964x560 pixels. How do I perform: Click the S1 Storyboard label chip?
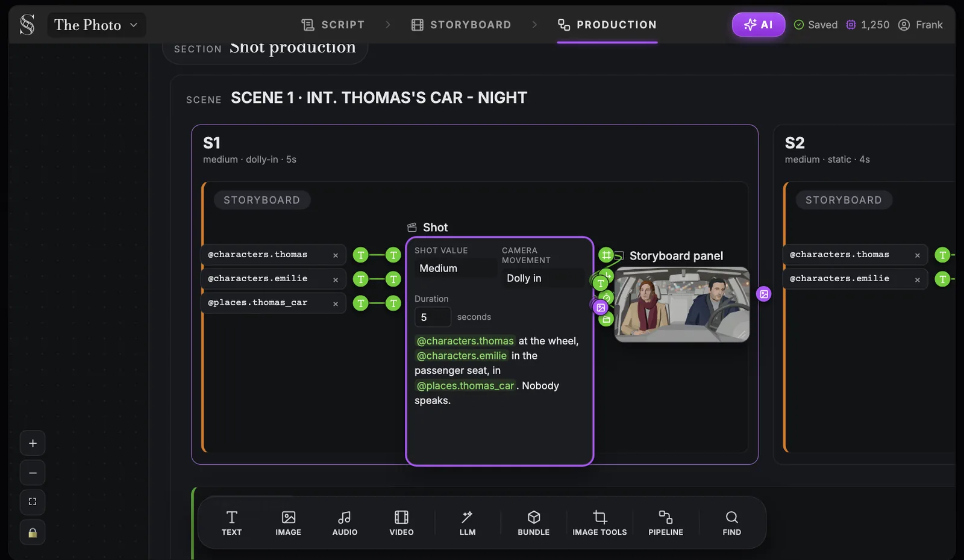tap(262, 200)
